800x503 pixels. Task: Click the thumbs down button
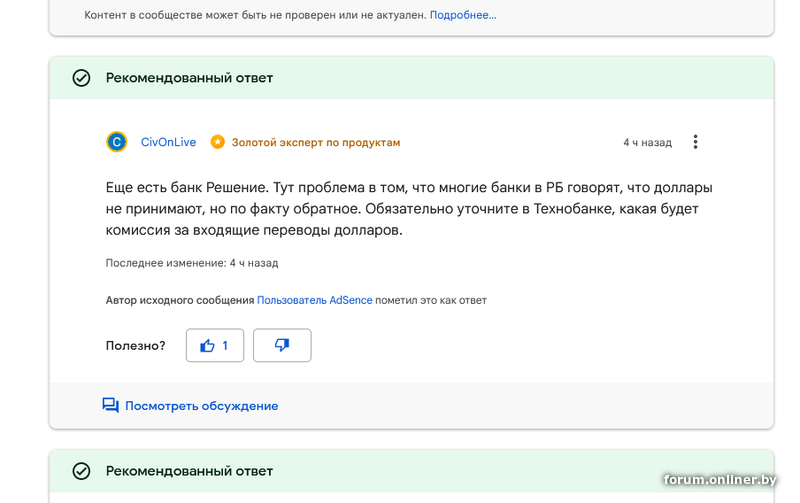pos(282,345)
